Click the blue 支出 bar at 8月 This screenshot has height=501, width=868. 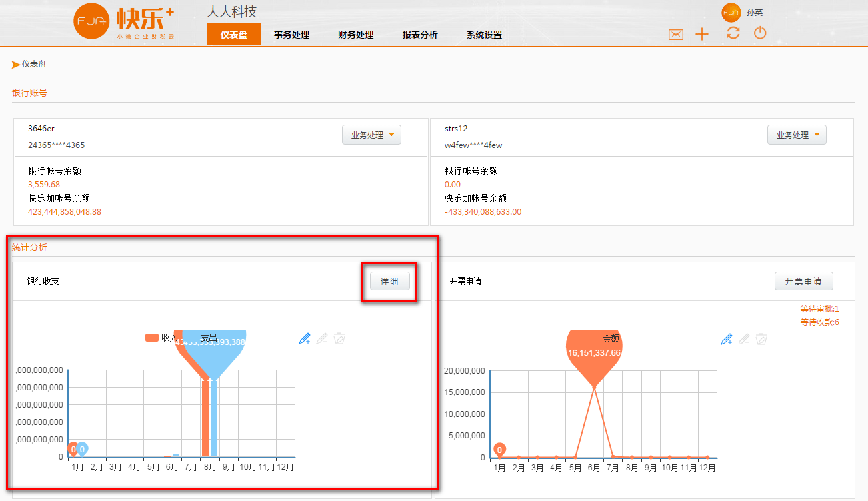(x=214, y=418)
